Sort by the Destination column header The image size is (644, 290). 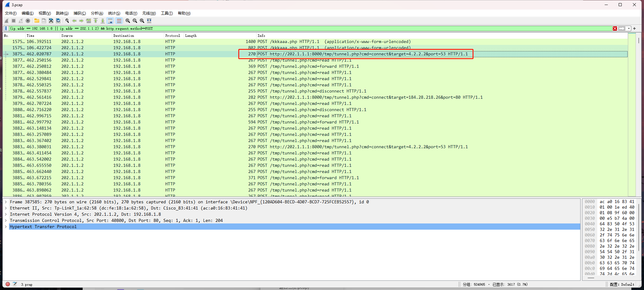138,36
